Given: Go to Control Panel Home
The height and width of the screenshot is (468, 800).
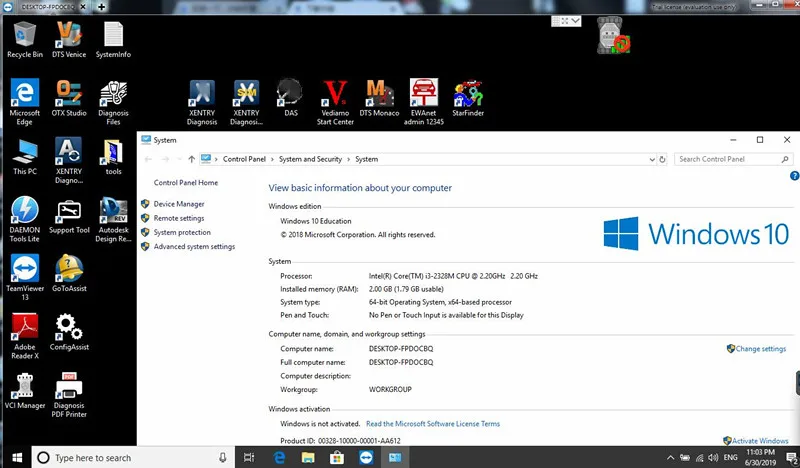Looking at the screenshot, I should [186, 182].
